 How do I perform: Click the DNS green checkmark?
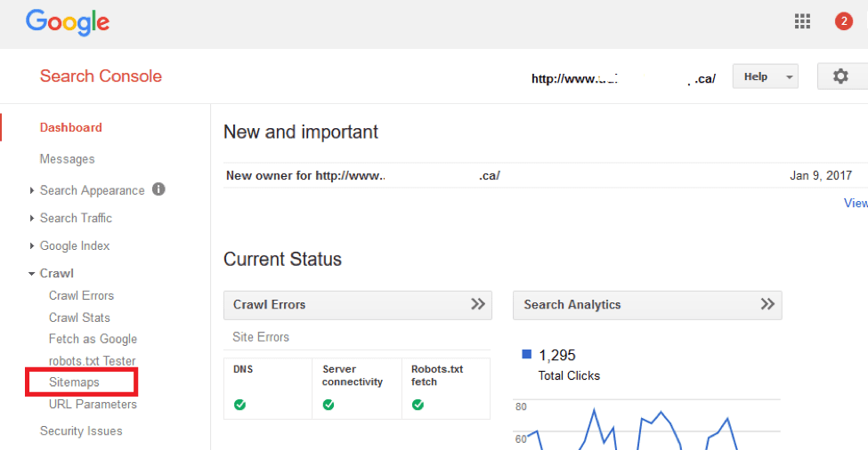pyautogui.click(x=239, y=405)
